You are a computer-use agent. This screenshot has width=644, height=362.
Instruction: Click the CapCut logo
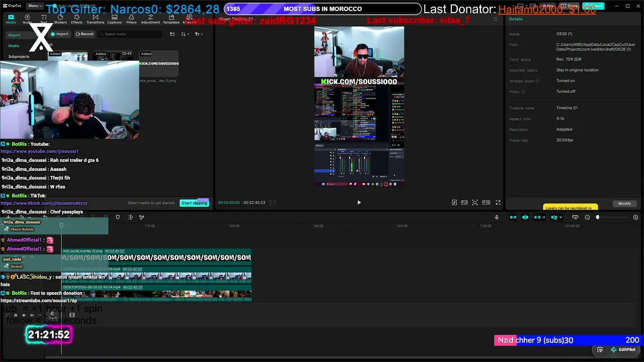tap(11, 6)
